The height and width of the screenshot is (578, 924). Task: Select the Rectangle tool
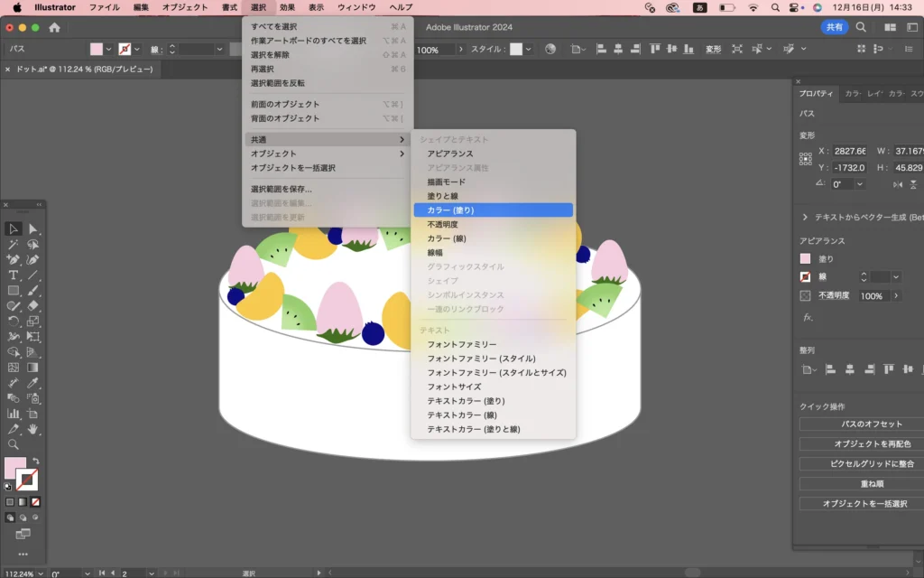point(14,291)
